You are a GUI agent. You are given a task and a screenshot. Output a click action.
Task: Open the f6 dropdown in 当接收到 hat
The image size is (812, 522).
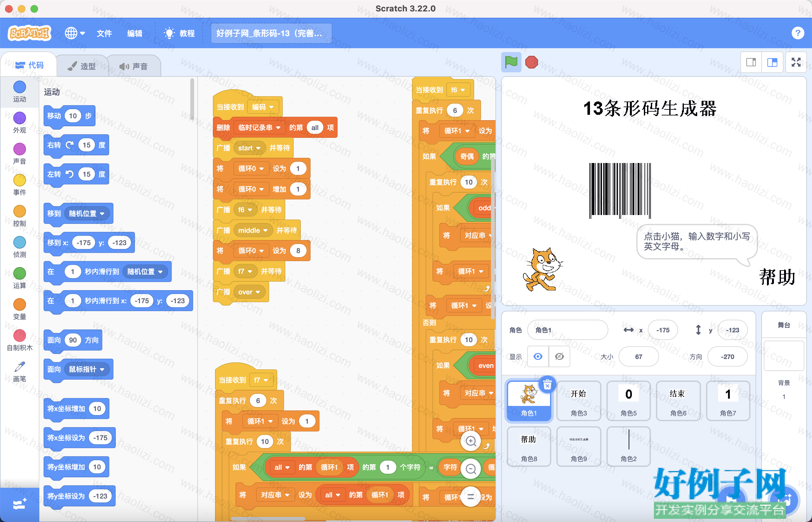click(x=458, y=90)
